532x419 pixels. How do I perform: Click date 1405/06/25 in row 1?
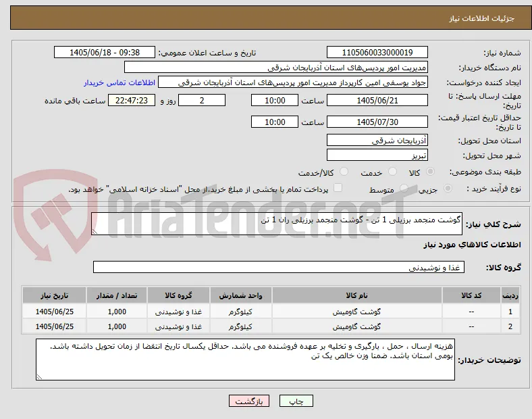(x=54, y=312)
